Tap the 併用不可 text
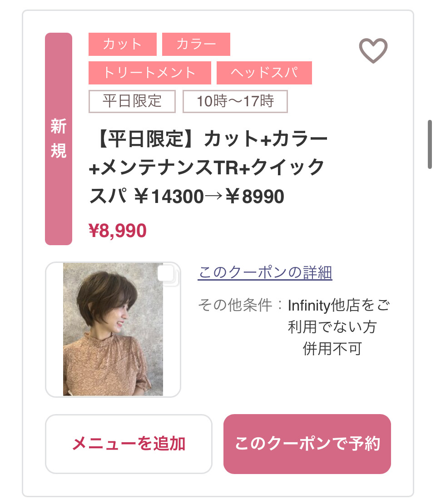The image size is (436, 504). pos(332,349)
